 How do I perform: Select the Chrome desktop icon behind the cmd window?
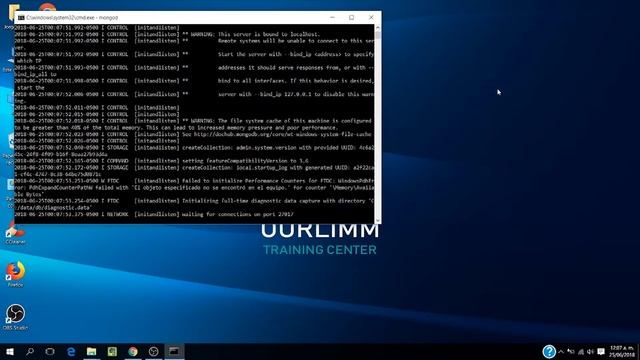(x=47, y=7)
